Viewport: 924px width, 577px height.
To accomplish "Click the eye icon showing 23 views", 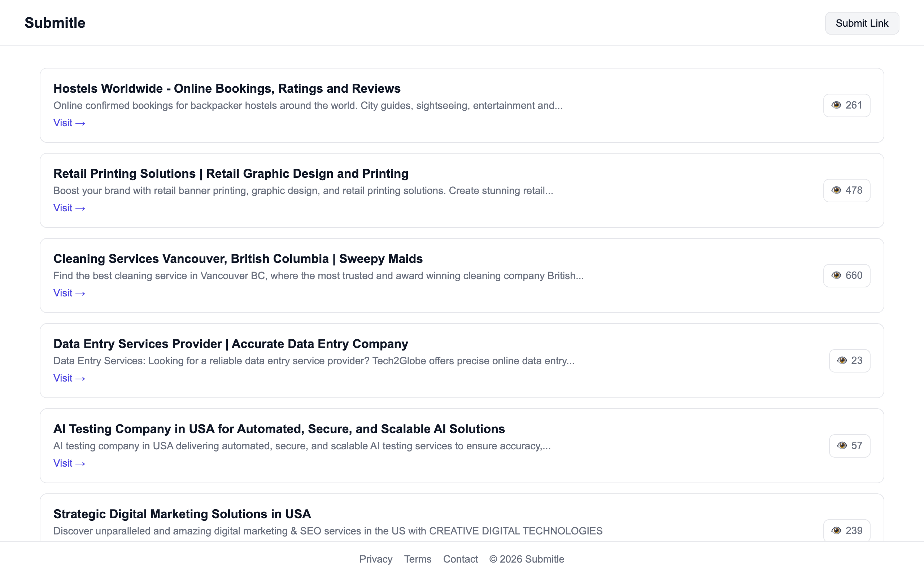I will click(x=842, y=360).
